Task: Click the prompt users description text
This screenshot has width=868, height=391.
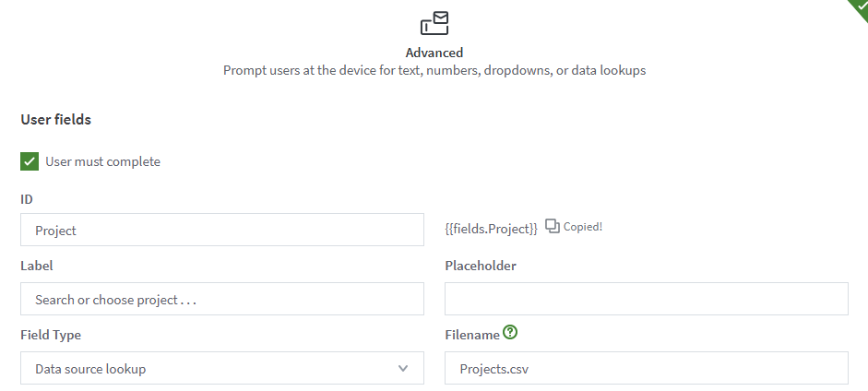Action: pyautogui.click(x=434, y=70)
